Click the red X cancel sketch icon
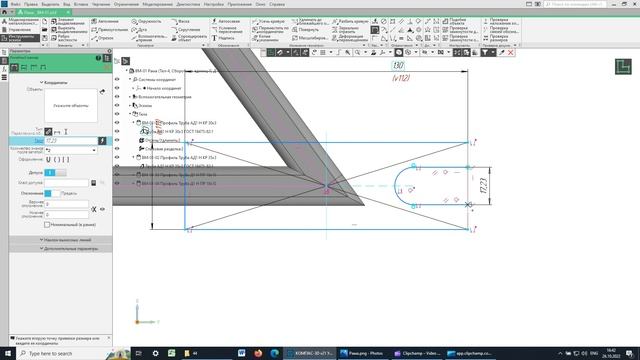 tap(510, 53)
